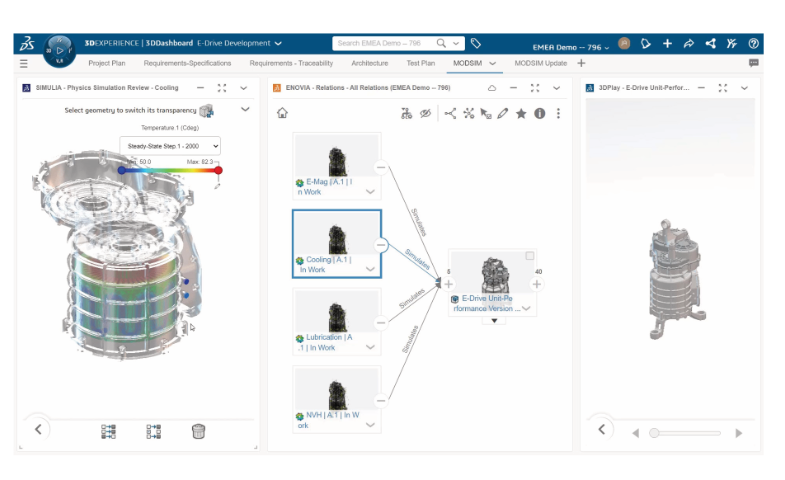
Task: Collapse the E-Mag node minus button
Action: click(x=381, y=167)
